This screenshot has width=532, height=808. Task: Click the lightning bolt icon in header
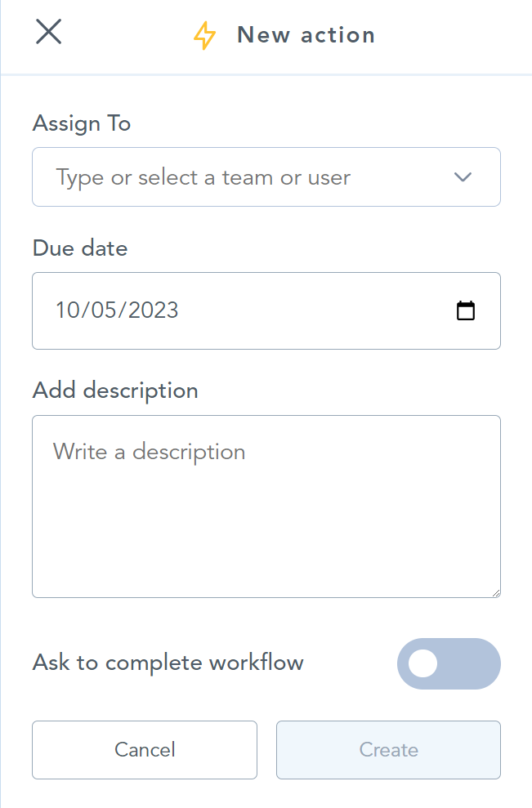click(x=204, y=35)
